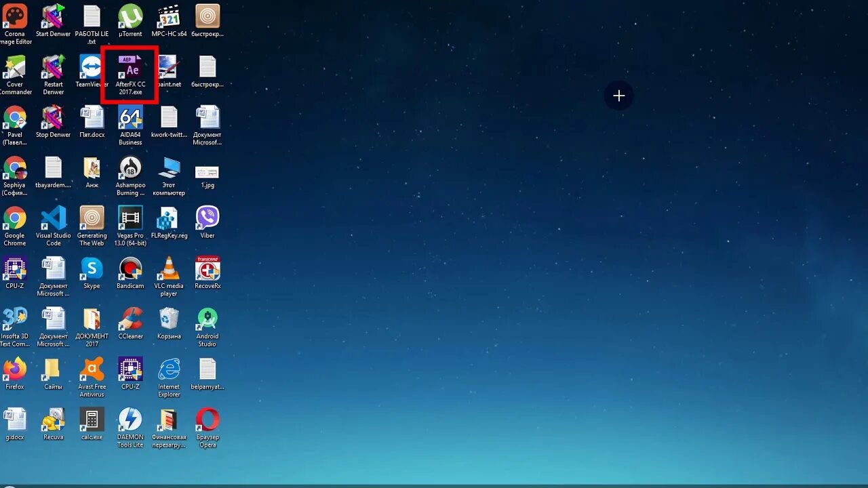Select the tbayardem... file icon
868x488 pixels.
point(53,172)
